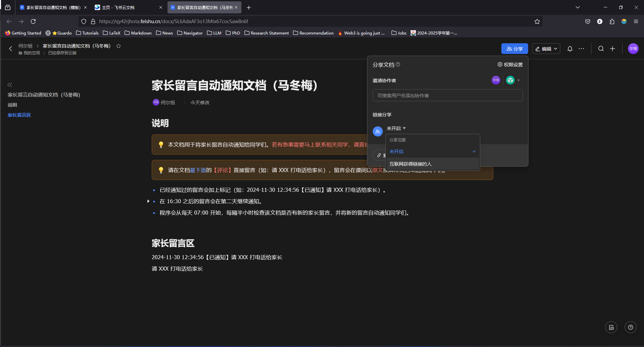Click 今天修改 modification info
The image size is (644, 347).
200,103
